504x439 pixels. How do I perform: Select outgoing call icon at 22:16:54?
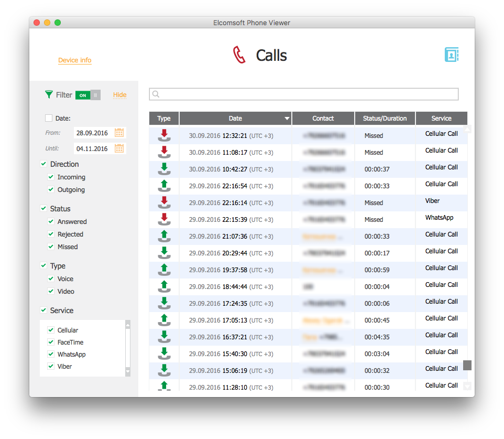coord(164,186)
